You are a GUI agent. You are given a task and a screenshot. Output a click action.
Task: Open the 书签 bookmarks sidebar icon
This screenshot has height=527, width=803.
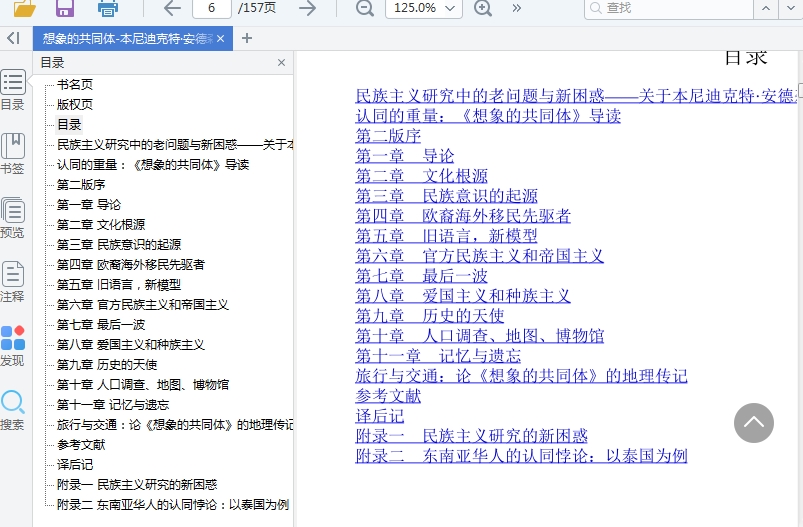pos(13,154)
